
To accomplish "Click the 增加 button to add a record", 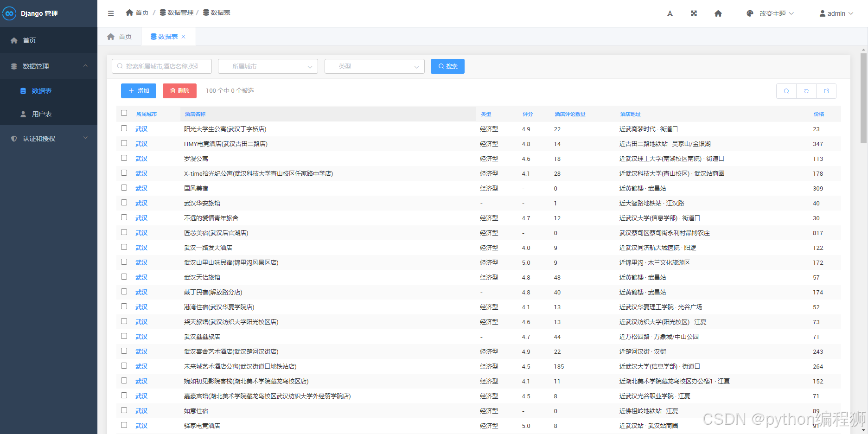I will (138, 91).
